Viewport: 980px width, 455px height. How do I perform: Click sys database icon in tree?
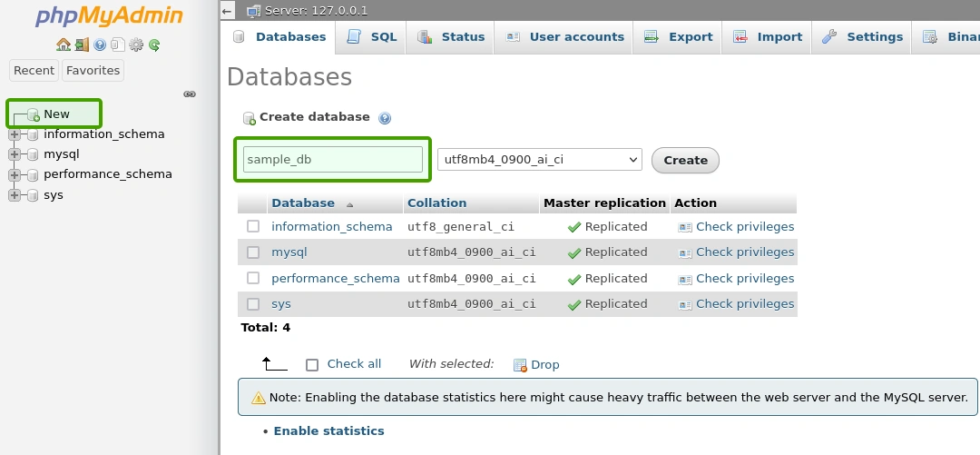[x=33, y=195]
